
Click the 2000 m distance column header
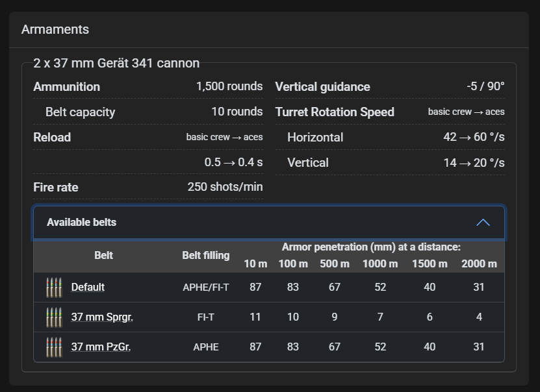tap(479, 263)
